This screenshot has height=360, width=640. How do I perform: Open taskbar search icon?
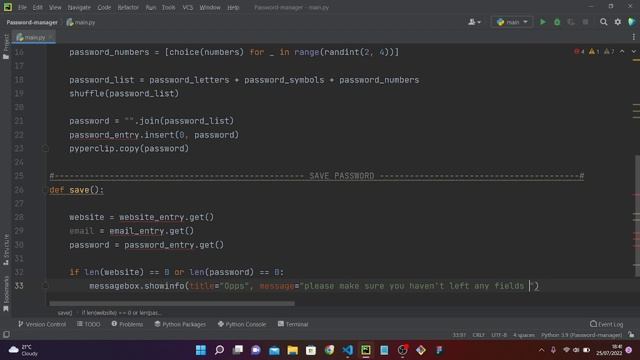pos(219,350)
